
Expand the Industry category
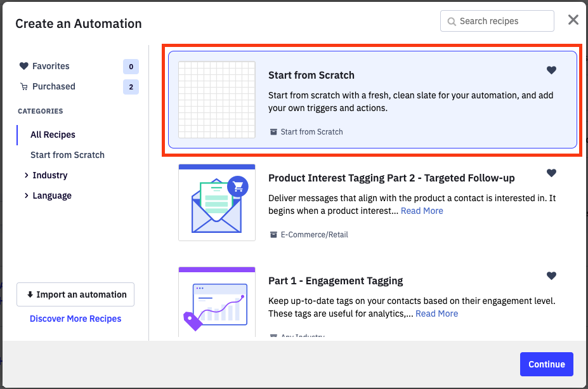tap(27, 175)
